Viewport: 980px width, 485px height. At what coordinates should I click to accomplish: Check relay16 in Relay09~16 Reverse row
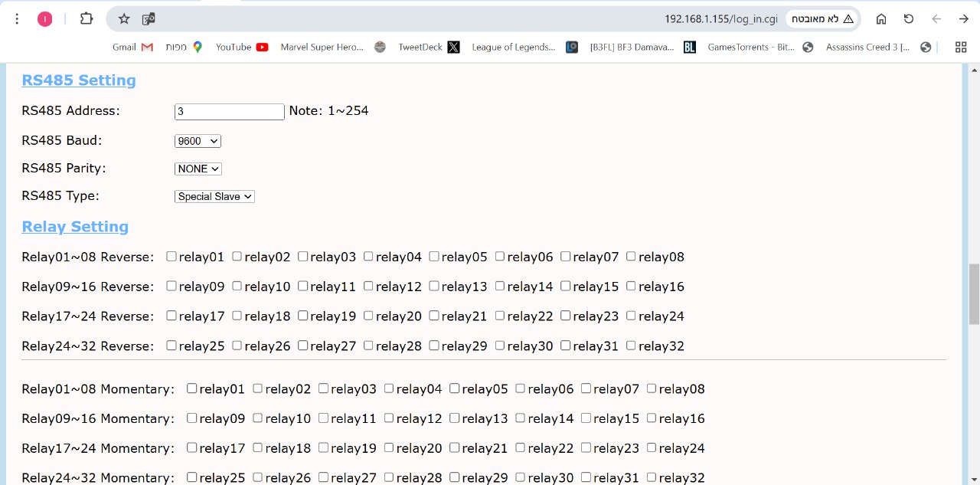631,286
